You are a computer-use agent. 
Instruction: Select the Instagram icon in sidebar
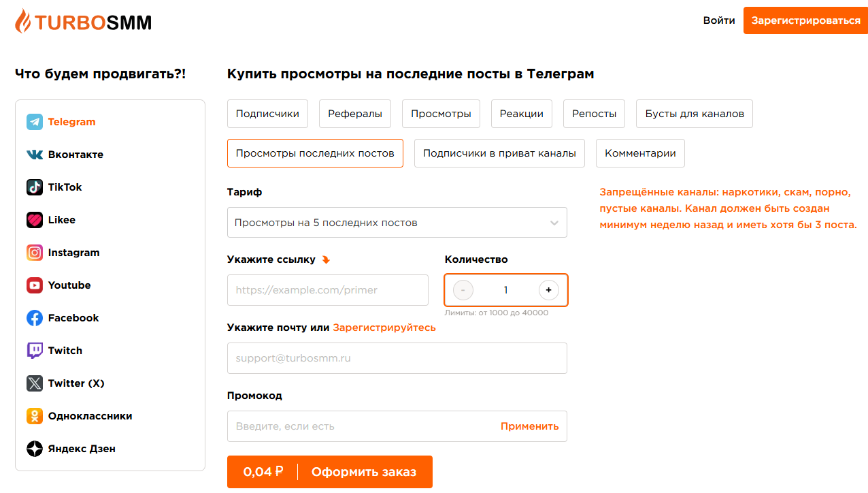[35, 253]
